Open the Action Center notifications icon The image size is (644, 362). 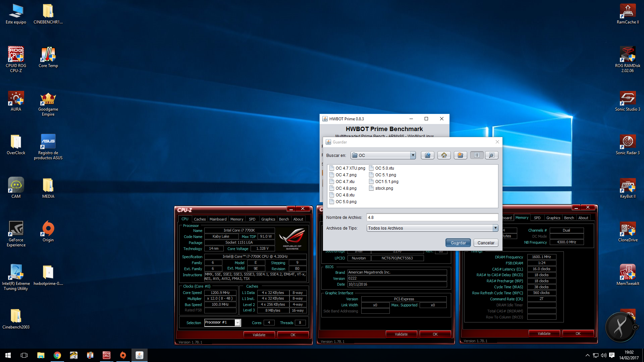(x=612, y=355)
